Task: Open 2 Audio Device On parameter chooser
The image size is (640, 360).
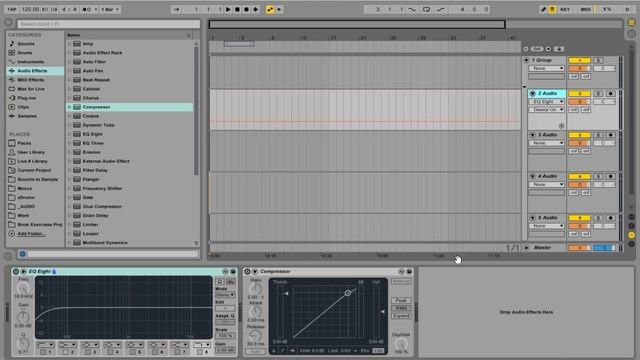Action: pyautogui.click(x=547, y=110)
